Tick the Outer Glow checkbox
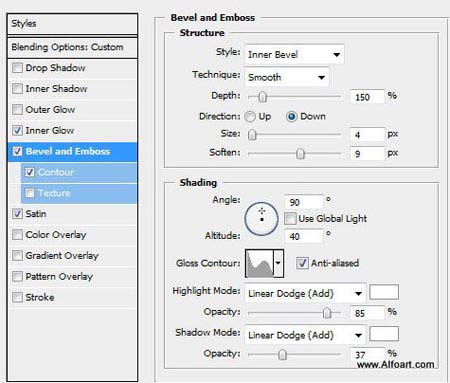The width and height of the screenshot is (450, 383). [17, 109]
